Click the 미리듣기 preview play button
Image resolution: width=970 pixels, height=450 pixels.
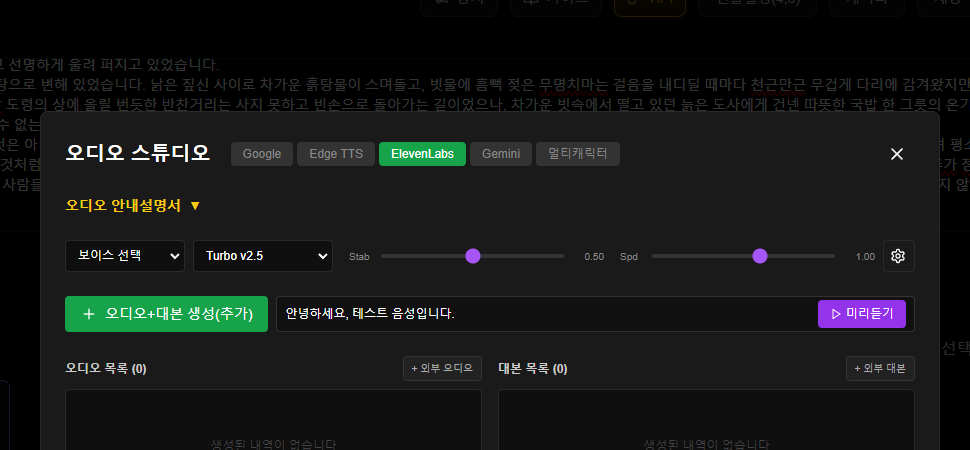coord(862,314)
